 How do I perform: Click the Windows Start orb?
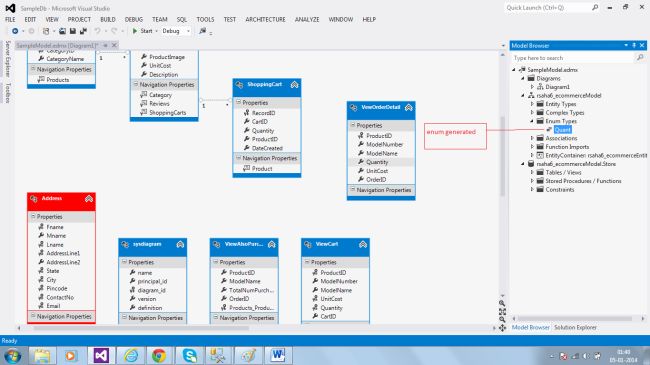[12, 355]
